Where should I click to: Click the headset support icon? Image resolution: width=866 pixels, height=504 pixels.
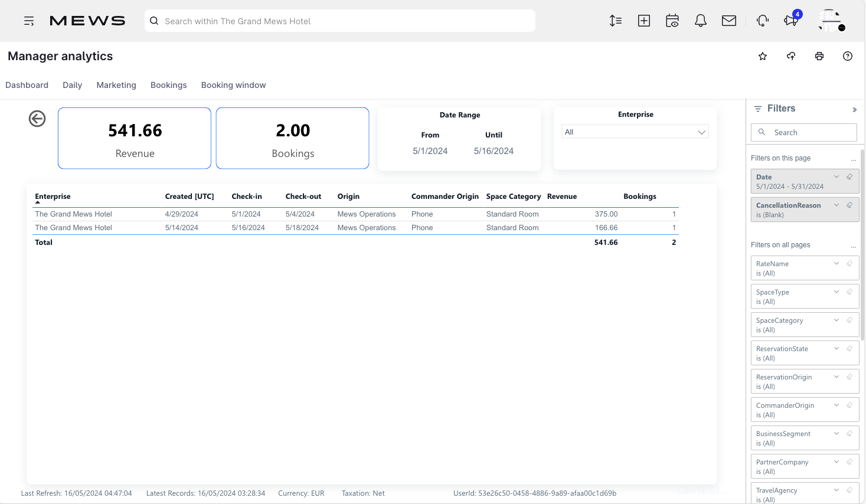tap(763, 21)
